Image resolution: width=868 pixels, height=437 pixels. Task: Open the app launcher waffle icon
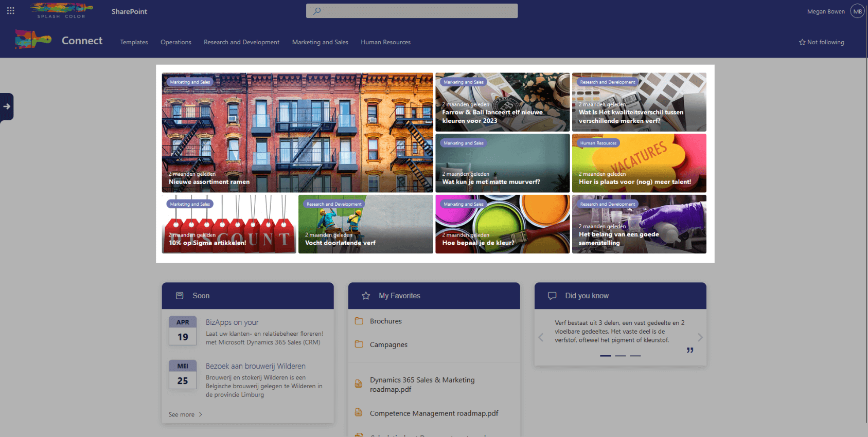(10, 11)
